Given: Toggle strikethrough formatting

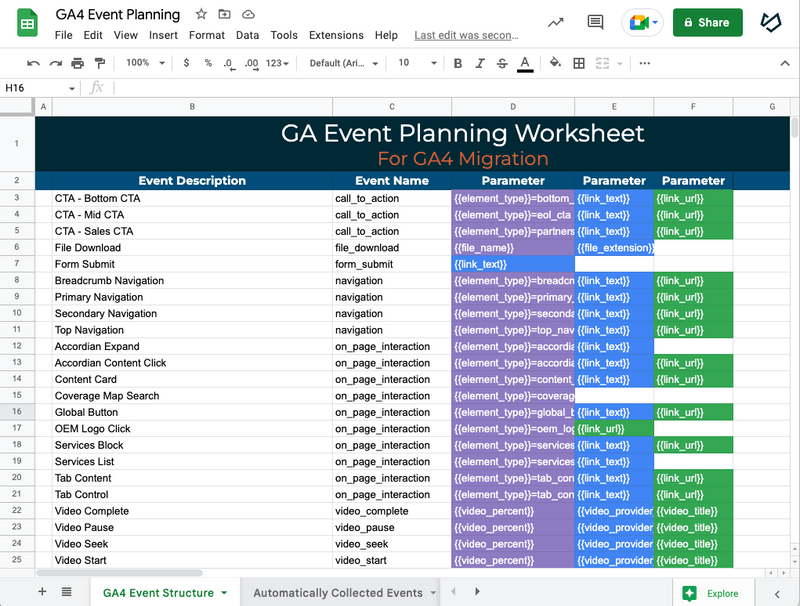Looking at the screenshot, I should click(x=502, y=63).
